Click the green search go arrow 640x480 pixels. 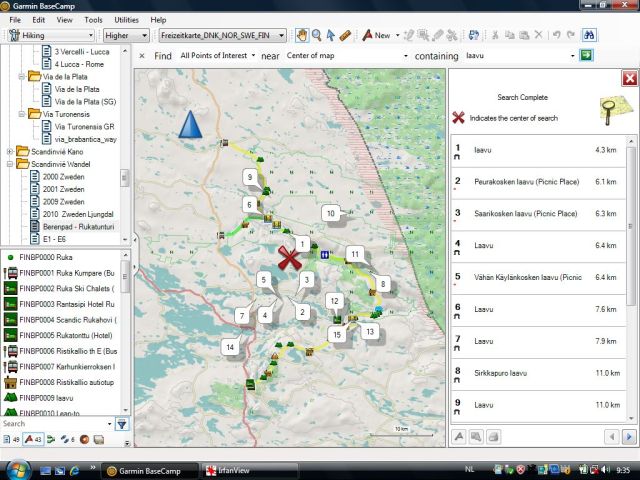coord(588,55)
